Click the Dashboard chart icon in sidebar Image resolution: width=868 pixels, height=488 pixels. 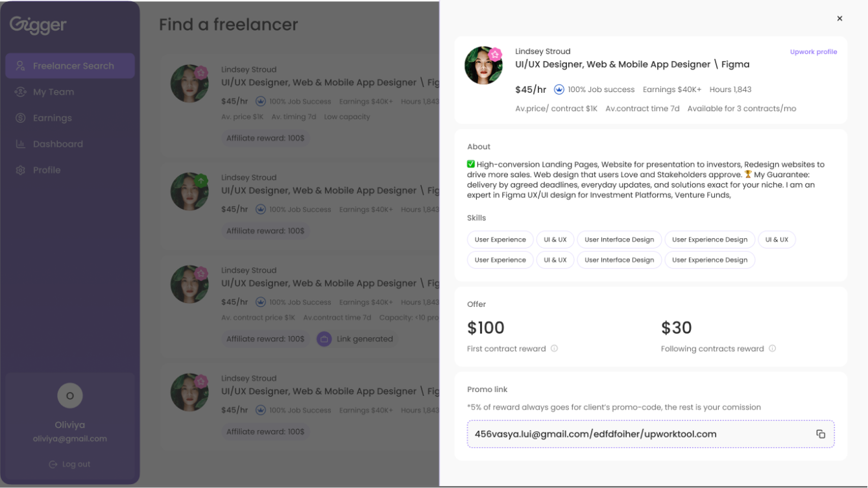pyautogui.click(x=20, y=144)
